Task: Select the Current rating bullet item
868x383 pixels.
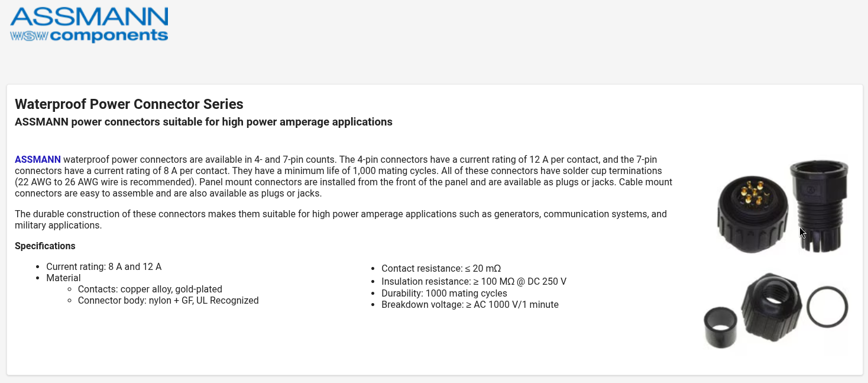Action: tap(103, 266)
